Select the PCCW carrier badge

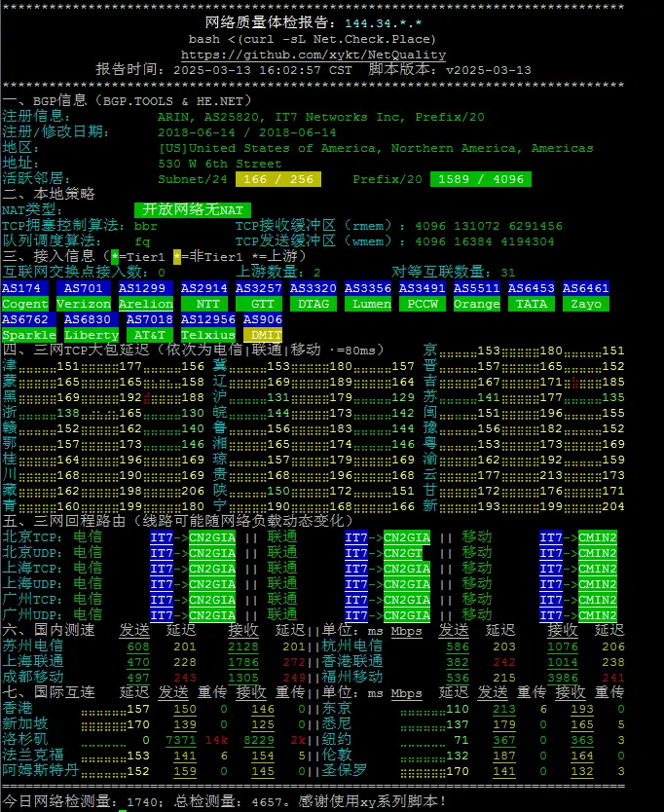click(x=423, y=304)
